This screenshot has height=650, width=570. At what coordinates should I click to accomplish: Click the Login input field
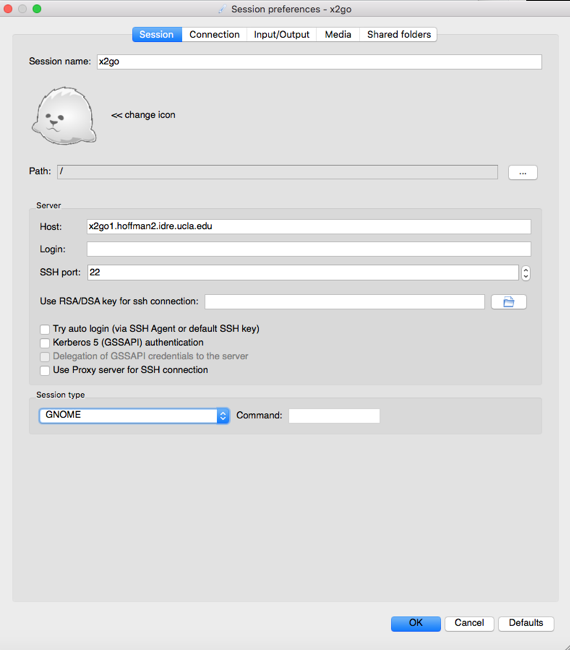pyautogui.click(x=309, y=249)
